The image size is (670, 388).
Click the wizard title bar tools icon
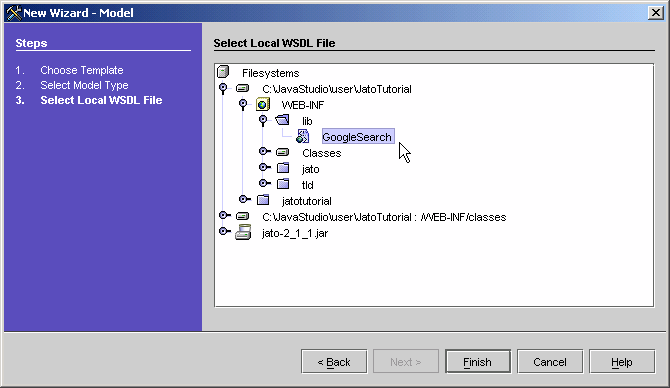[14, 12]
